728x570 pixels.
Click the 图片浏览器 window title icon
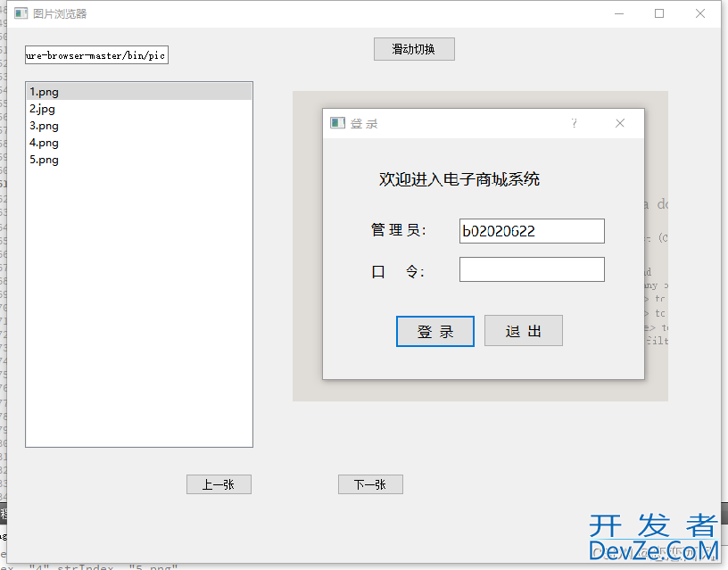tap(21, 13)
